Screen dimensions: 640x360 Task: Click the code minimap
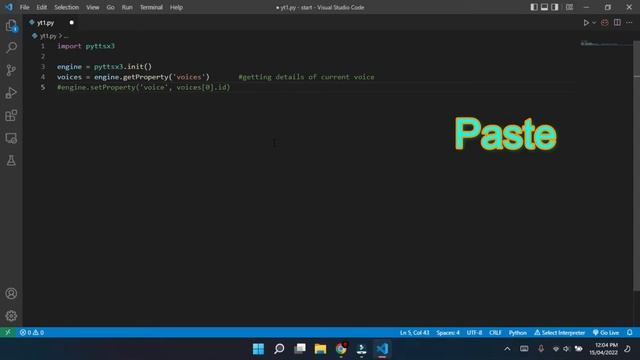tap(606, 43)
